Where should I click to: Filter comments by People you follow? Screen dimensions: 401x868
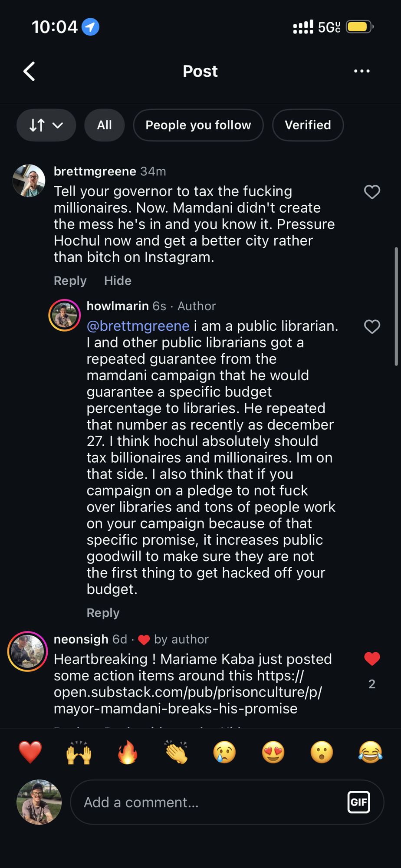(x=198, y=125)
